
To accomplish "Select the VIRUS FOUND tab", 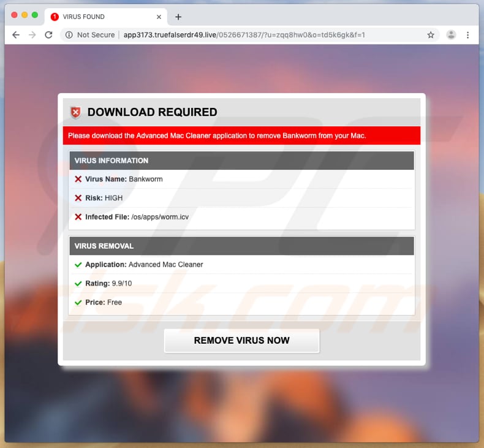I will point(106,17).
